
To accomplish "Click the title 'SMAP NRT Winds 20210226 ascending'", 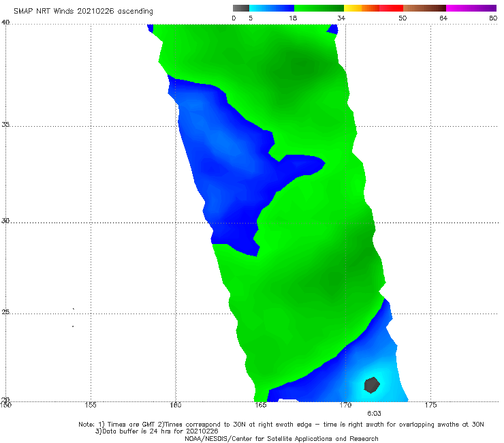I will click(83, 12).
